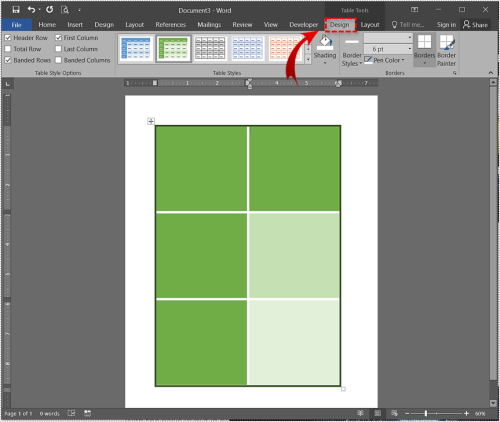
Task: Click the Print Preview icon in title bar
Action: [65, 10]
